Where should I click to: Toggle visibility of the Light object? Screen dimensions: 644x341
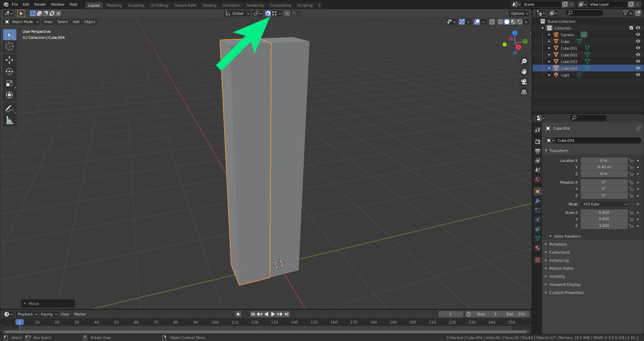coord(638,75)
